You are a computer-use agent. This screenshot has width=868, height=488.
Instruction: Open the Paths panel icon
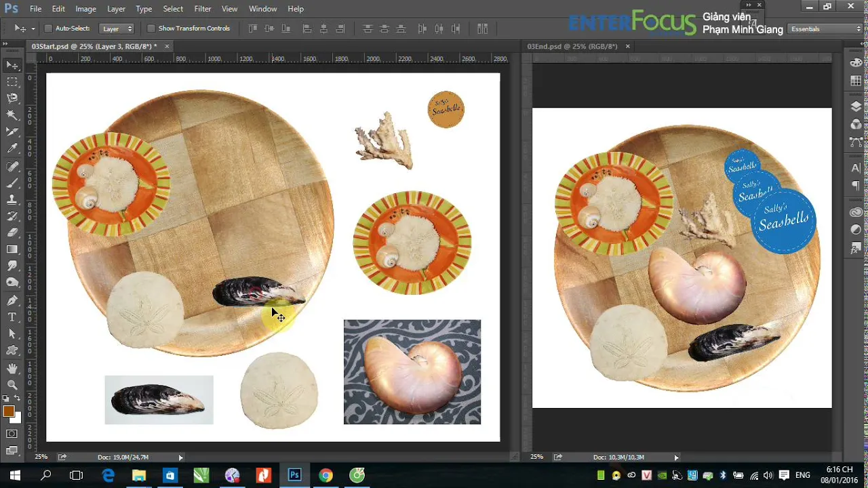tap(856, 142)
